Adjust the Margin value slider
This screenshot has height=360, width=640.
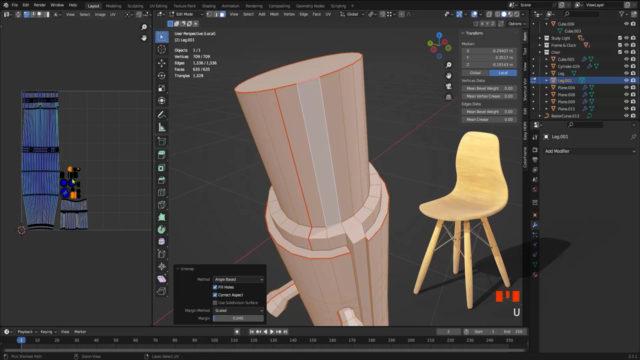(238, 318)
